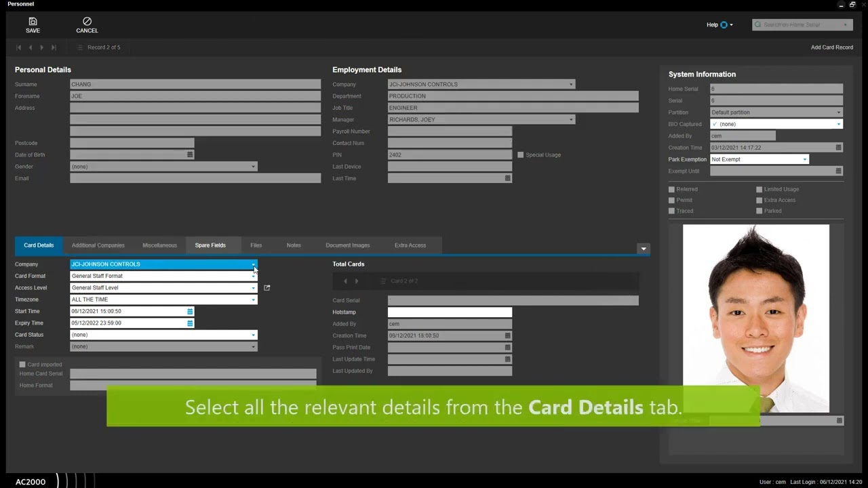
Task: Open Last Update Time calendar icon
Action: click(x=507, y=359)
